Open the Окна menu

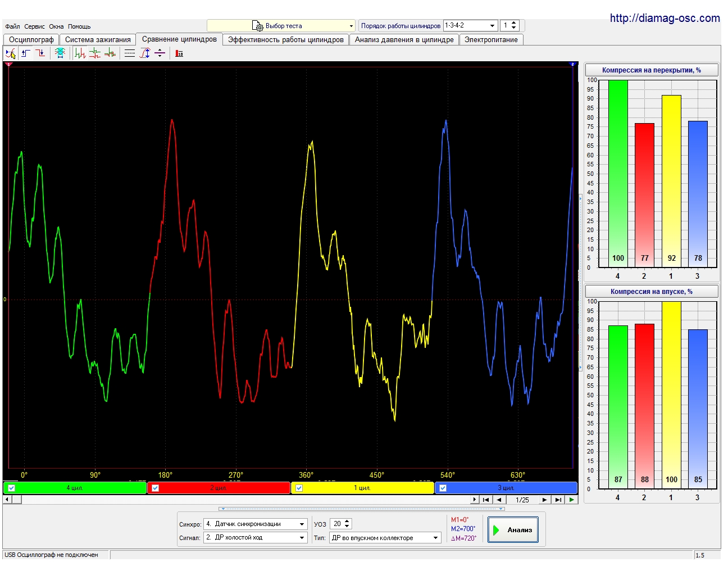click(x=56, y=26)
